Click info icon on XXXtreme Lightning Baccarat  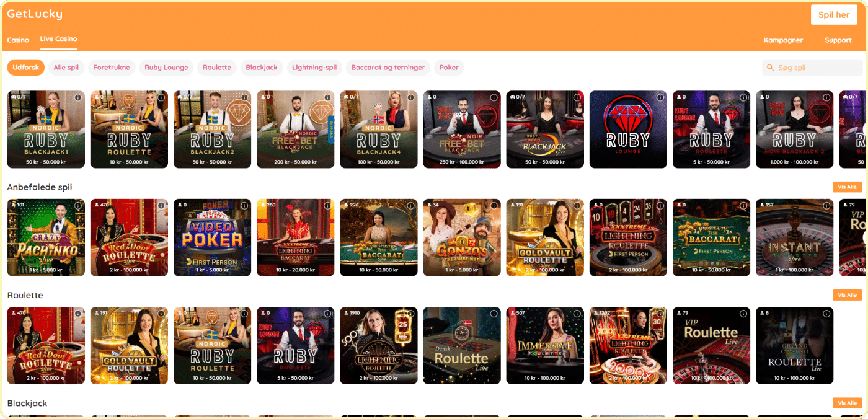click(327, 205)
